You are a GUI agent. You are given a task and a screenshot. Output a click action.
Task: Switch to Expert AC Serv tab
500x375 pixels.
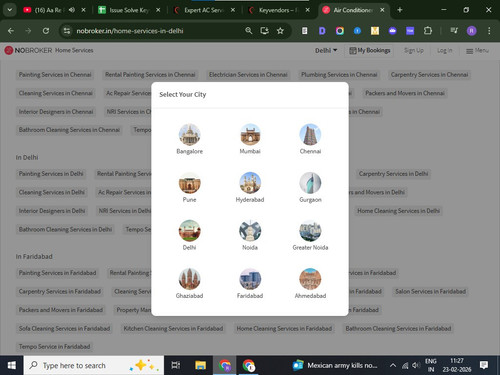point(204,10)
